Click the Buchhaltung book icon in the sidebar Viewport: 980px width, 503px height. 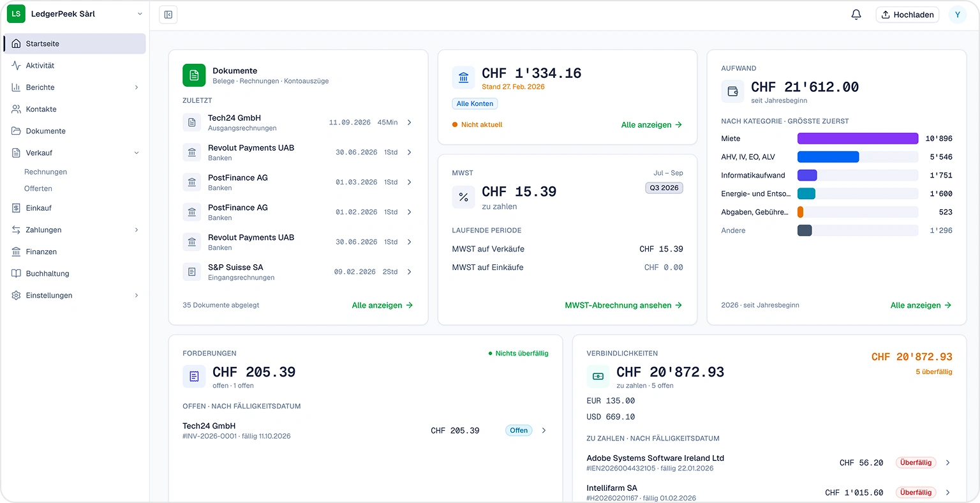click(16, 273)
